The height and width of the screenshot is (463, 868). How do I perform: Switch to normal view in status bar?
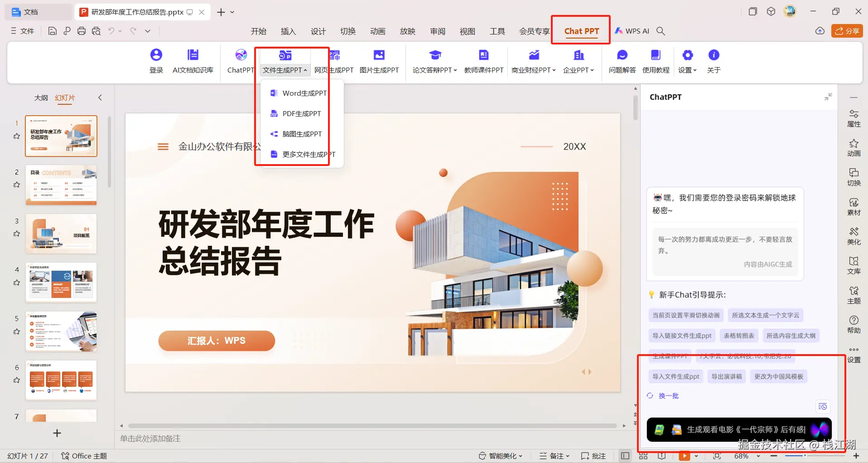pyautogui.click(x=625, y=456)
